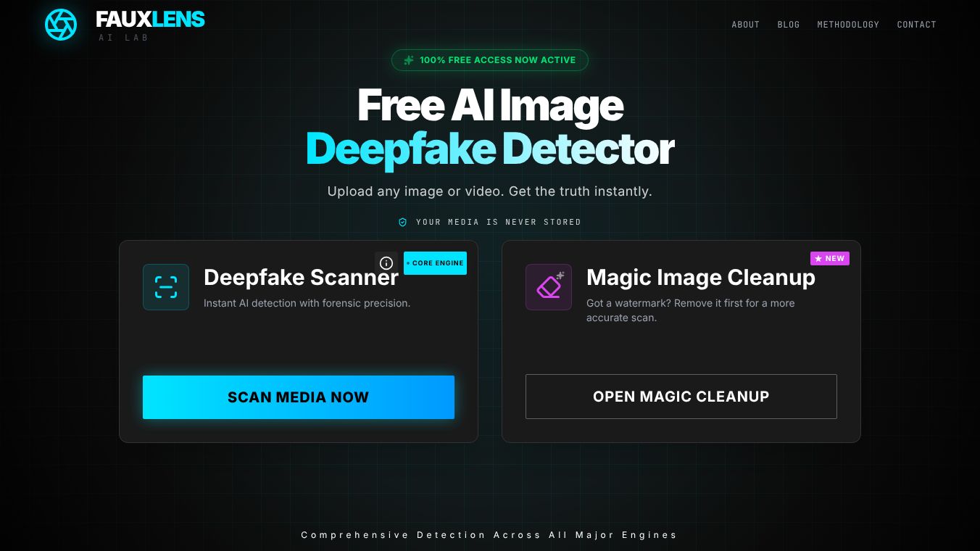Image resolution: width=980 pixels, height=551 pixels.
Task: Go to the Blog section
Action: 789,25
